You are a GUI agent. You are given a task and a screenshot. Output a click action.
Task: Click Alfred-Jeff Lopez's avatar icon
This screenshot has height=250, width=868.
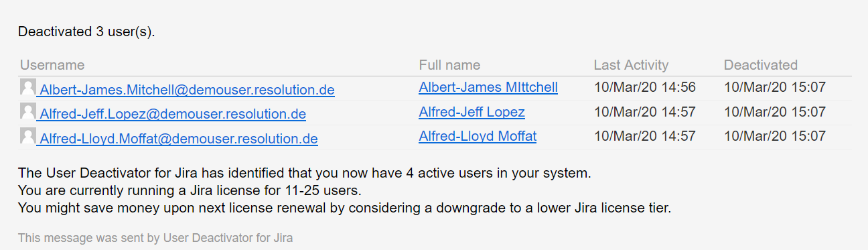28,112
